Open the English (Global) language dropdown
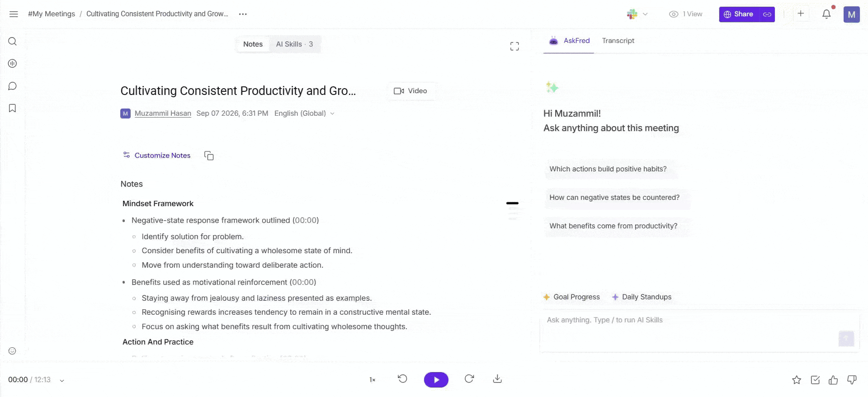 (304, 113)
